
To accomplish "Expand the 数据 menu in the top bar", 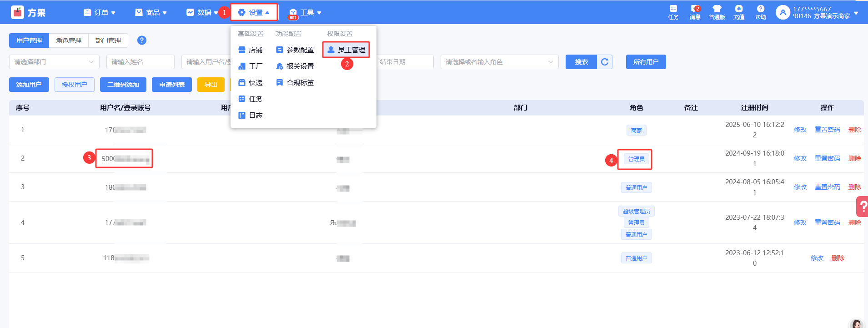I will 202,13.
